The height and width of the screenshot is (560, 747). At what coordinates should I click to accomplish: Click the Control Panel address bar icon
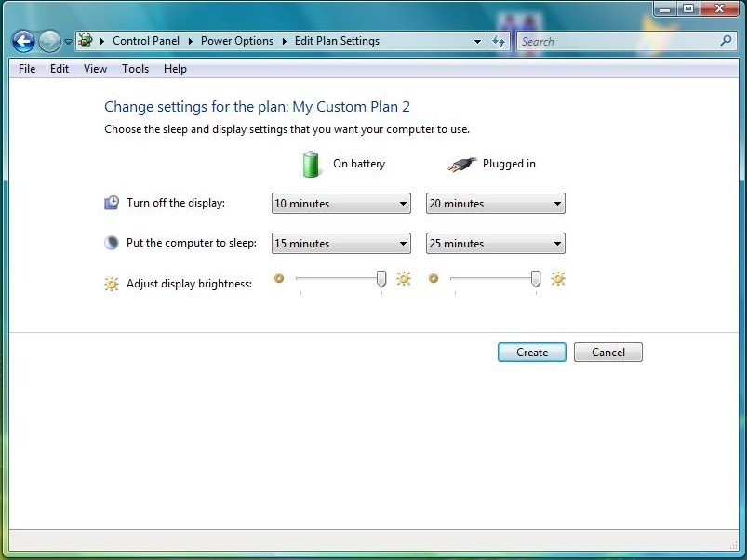(86, 41)
